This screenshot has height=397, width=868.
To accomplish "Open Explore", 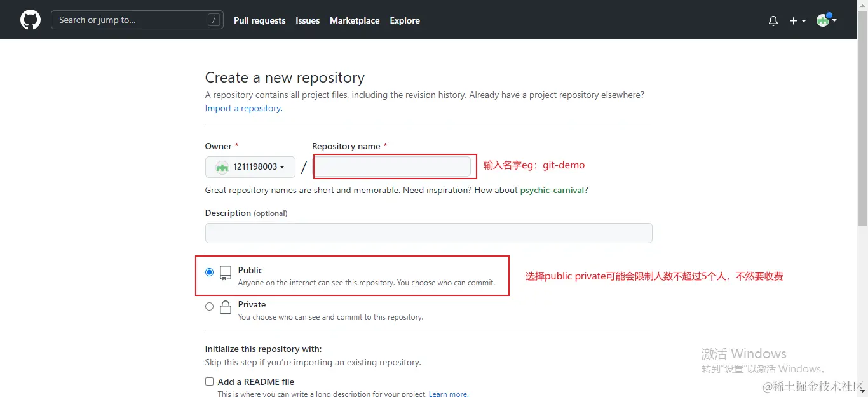I will pyautogui.click(x=405, y=20).
